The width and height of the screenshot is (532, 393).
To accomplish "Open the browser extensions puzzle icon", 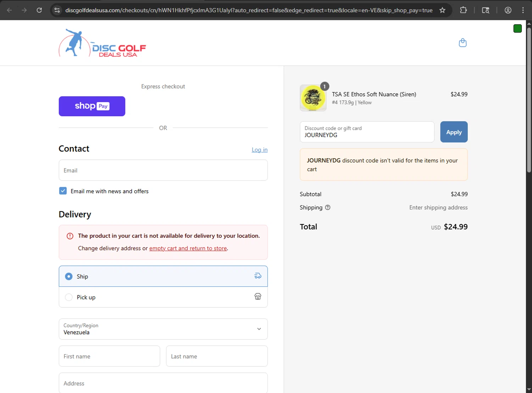I will pyautogui.click(x=463, y=10).
